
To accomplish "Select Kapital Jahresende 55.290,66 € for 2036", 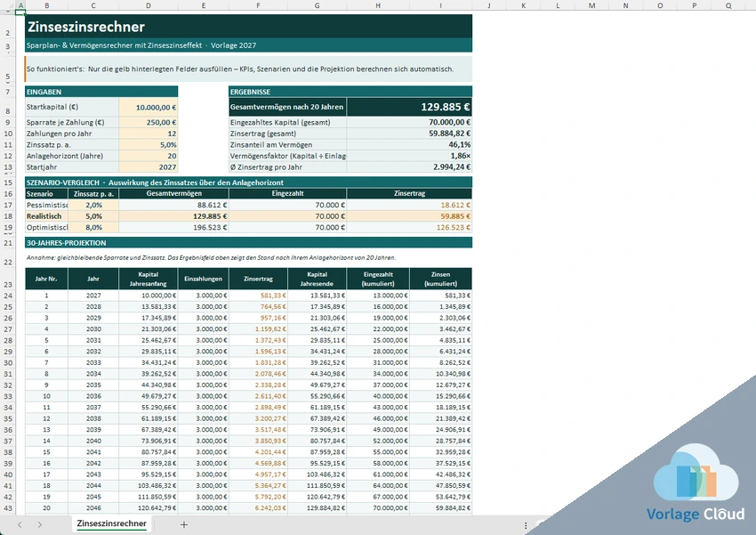I will (317, 396).
